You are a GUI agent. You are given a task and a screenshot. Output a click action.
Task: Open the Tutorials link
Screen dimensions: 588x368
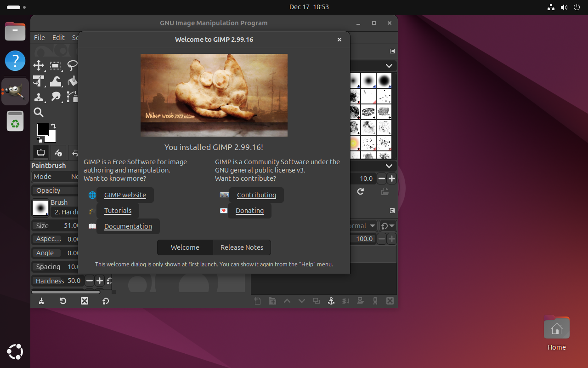pos(118,211)
